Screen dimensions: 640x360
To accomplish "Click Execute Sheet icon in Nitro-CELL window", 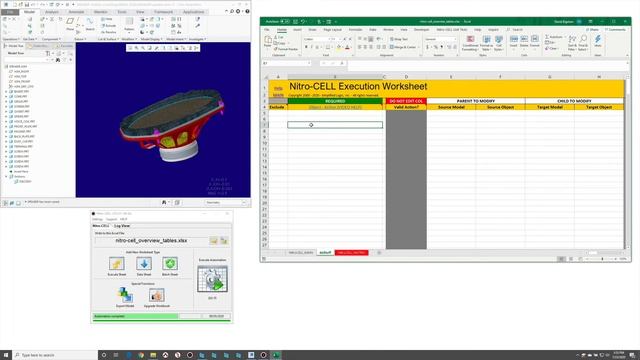I will [x=116, y=264].
